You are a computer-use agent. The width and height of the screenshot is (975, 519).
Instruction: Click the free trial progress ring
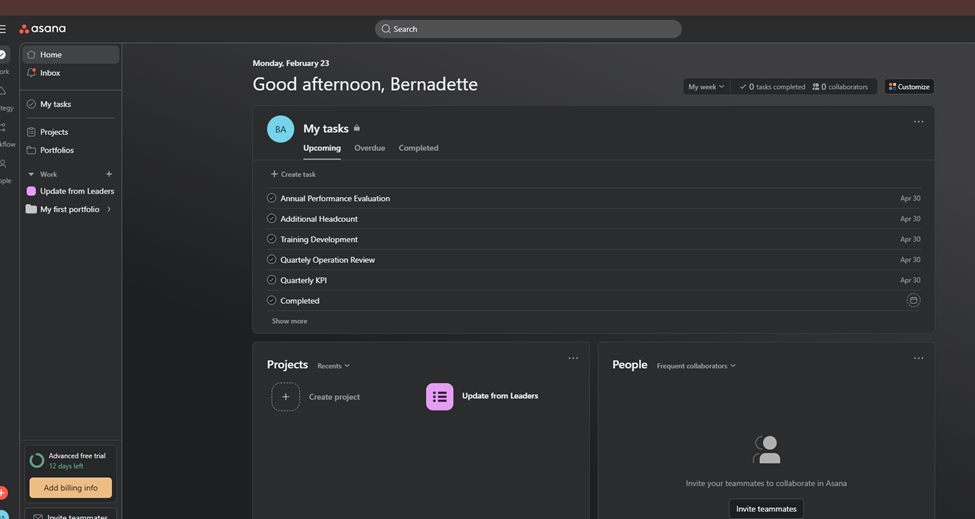coord(37,461)
